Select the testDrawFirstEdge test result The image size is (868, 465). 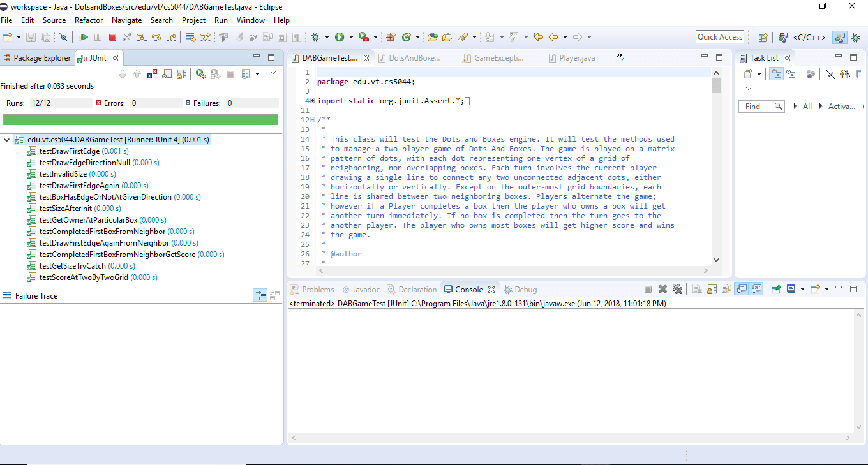(x=77, y=151)
